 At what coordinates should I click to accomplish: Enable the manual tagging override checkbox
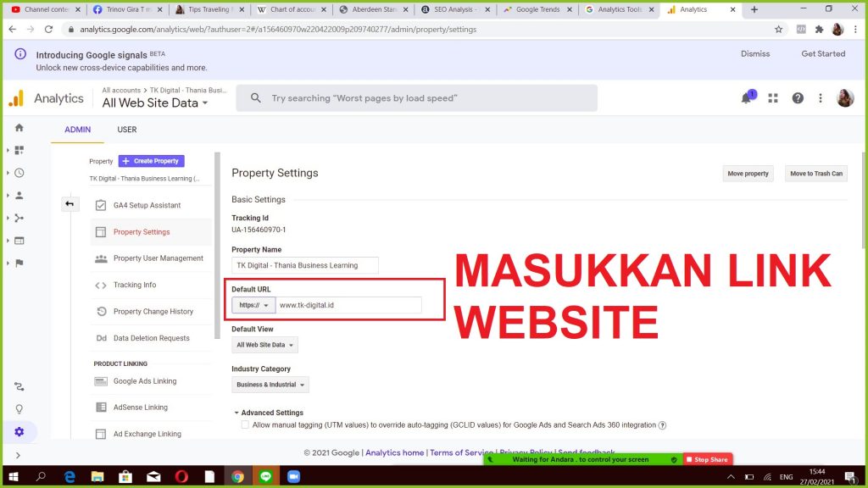tap(245, 425)
